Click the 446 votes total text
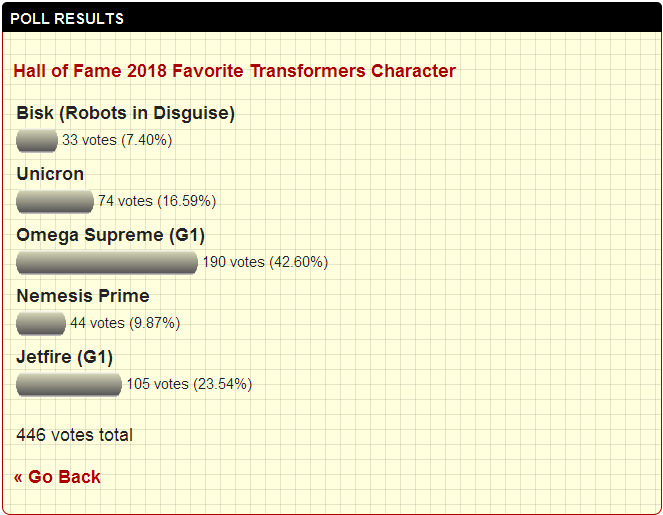 tap(74, 435)
